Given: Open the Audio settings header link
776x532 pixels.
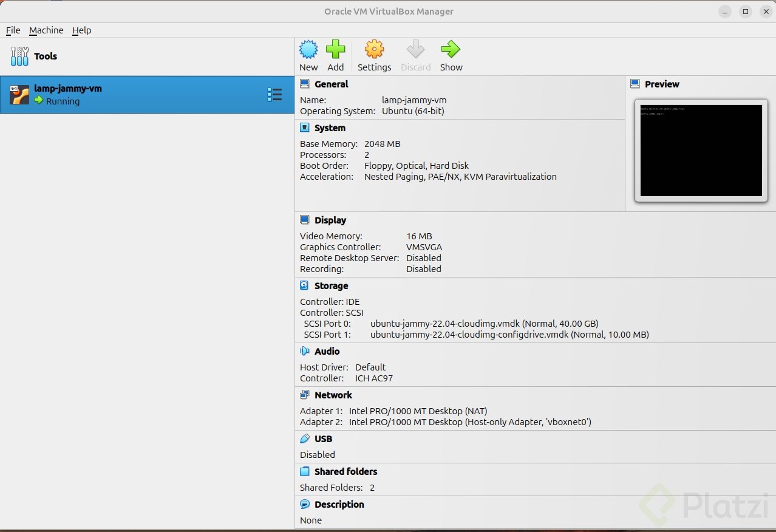Looking at the screenshot, I should pos(327,351).
